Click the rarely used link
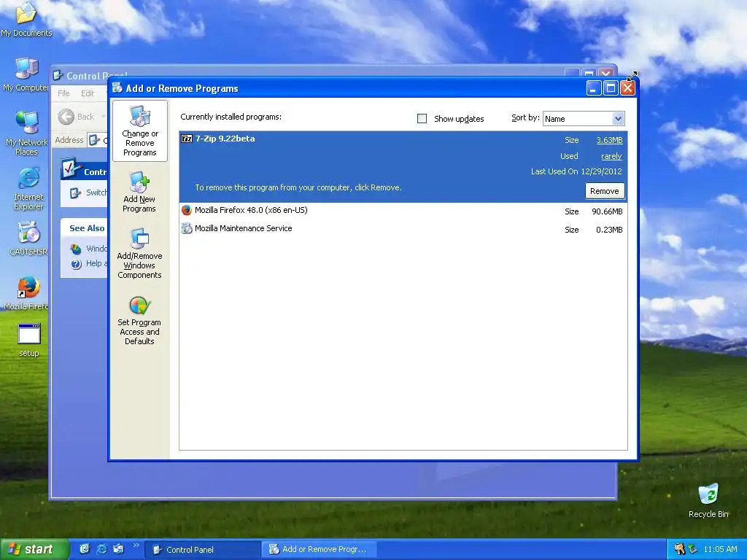747x560 pixels. tap(611, 156)
